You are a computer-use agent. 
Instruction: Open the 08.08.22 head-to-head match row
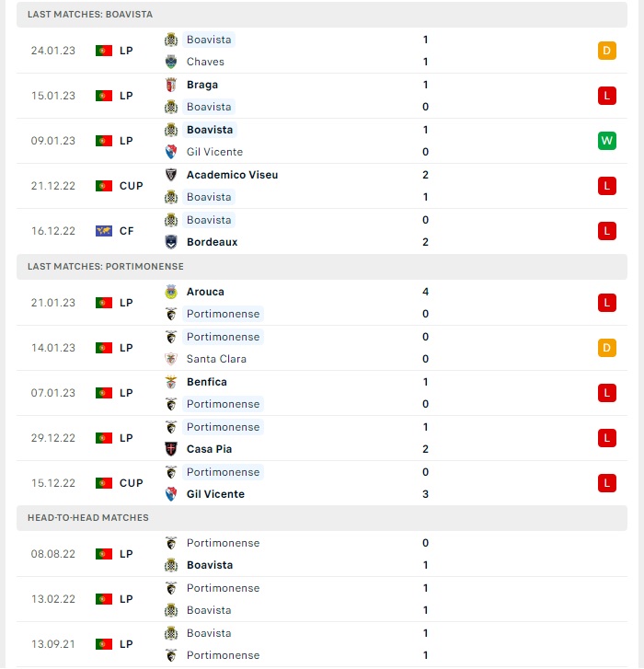pyautogui.click(x=322, y=554)
